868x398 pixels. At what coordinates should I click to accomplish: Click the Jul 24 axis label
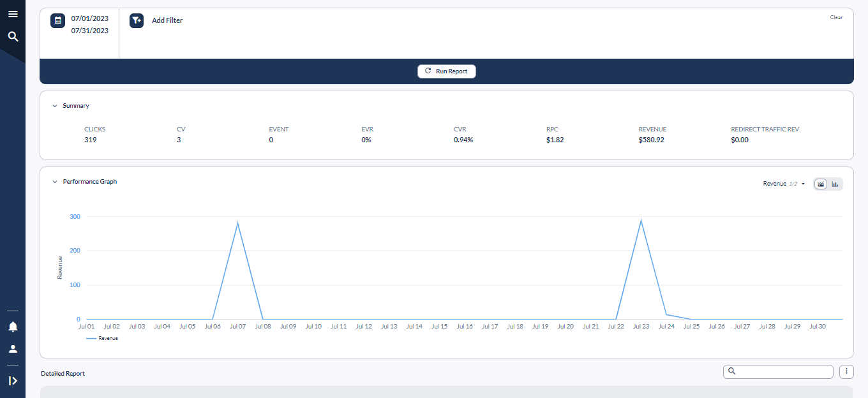[x=666, y=327]
